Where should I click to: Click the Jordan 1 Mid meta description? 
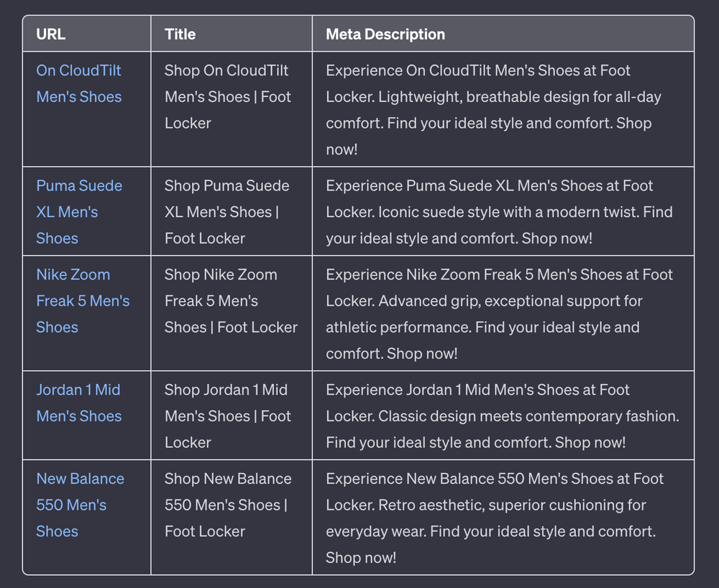click(503, 416)
